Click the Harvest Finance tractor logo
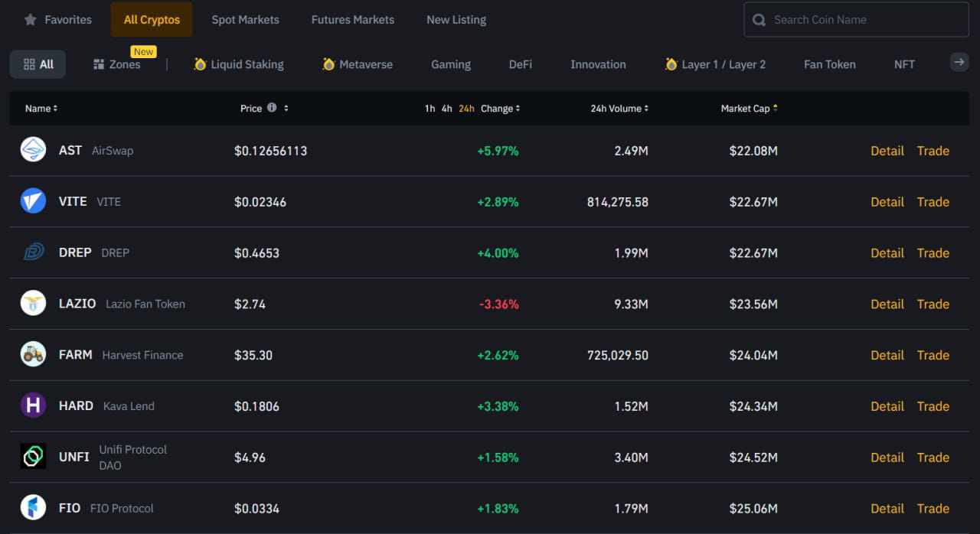The width and height of the screenshot is (980, 534). [32, 355]
